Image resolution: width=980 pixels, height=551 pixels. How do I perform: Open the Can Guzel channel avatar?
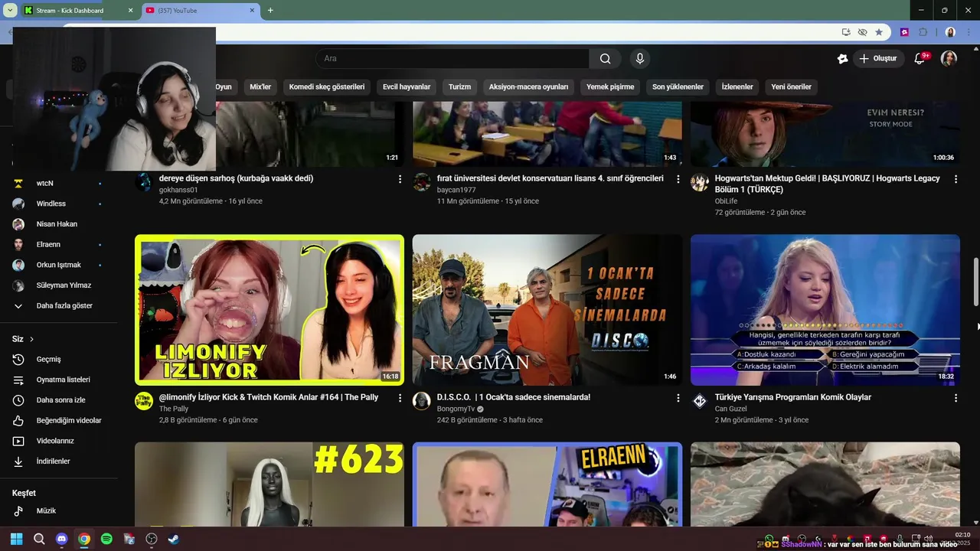(x=700, y=401)
